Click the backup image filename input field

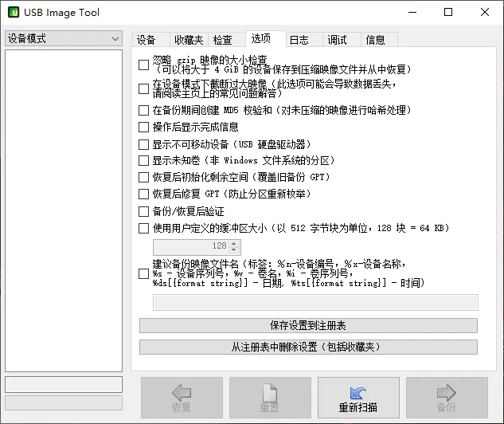pos(315,302)
